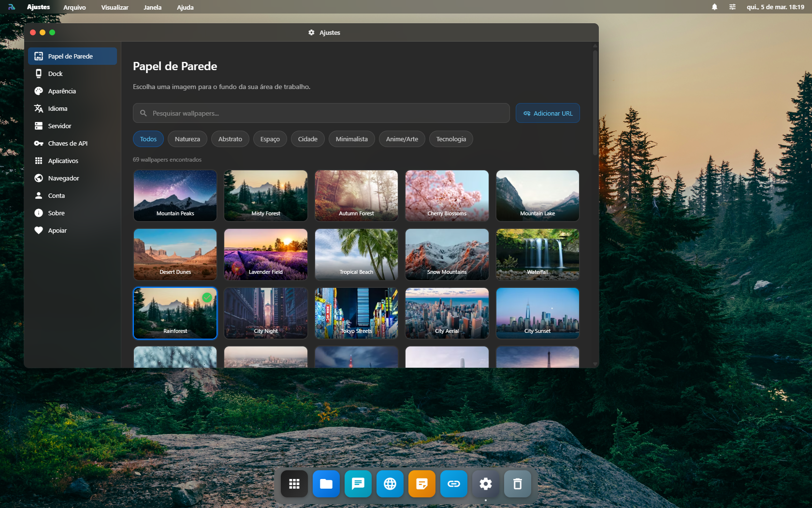812x508 pixels.
Task: Select the Espaço category filter
Action: coord(270,139)
